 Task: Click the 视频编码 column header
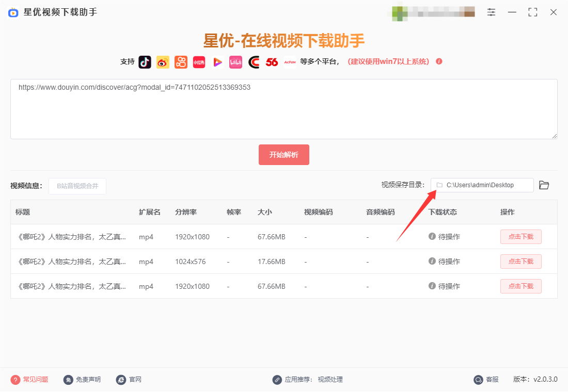tap(319, 212)
